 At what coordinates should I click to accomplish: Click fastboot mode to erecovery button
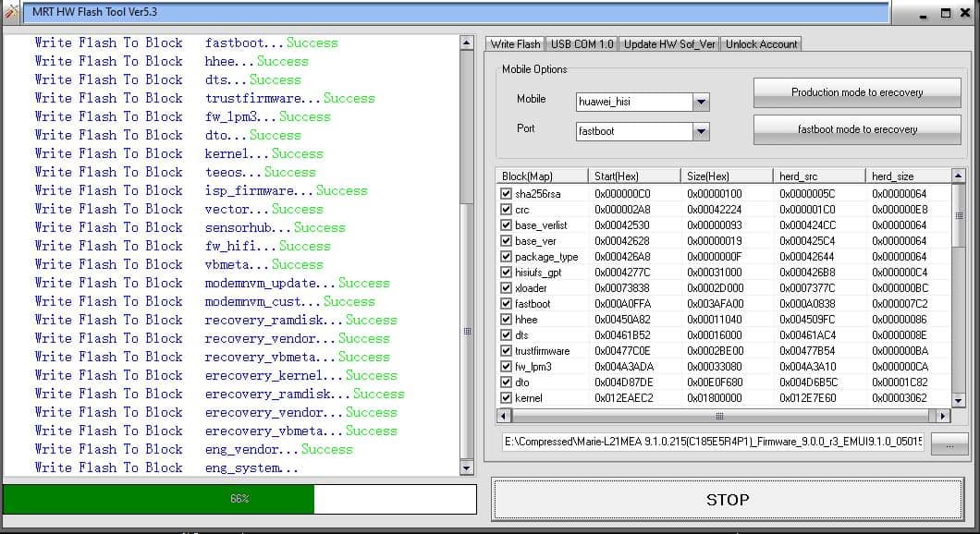857,129
